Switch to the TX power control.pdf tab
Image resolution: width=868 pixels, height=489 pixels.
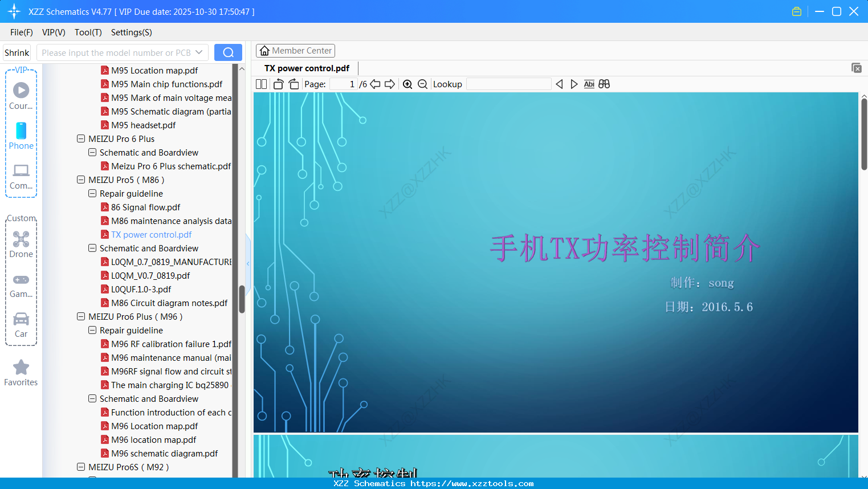click(x=306, y=68)
